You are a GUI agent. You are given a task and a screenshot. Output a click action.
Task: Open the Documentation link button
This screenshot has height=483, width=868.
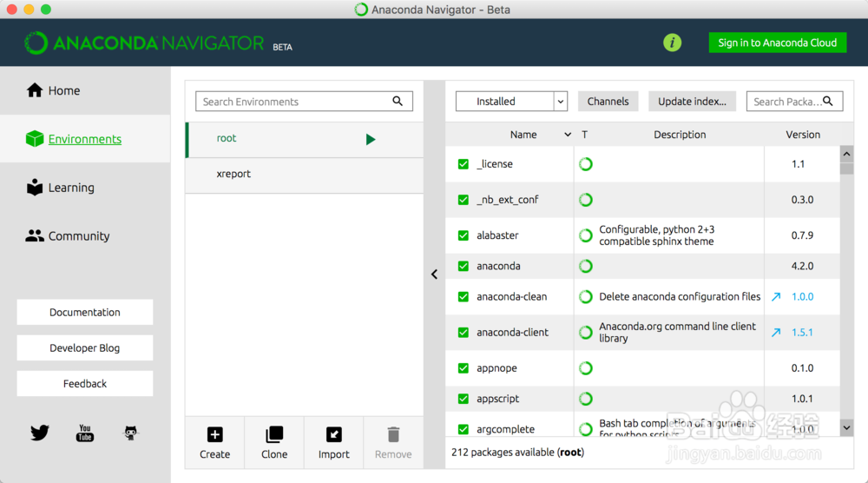(x=85, y=313)
